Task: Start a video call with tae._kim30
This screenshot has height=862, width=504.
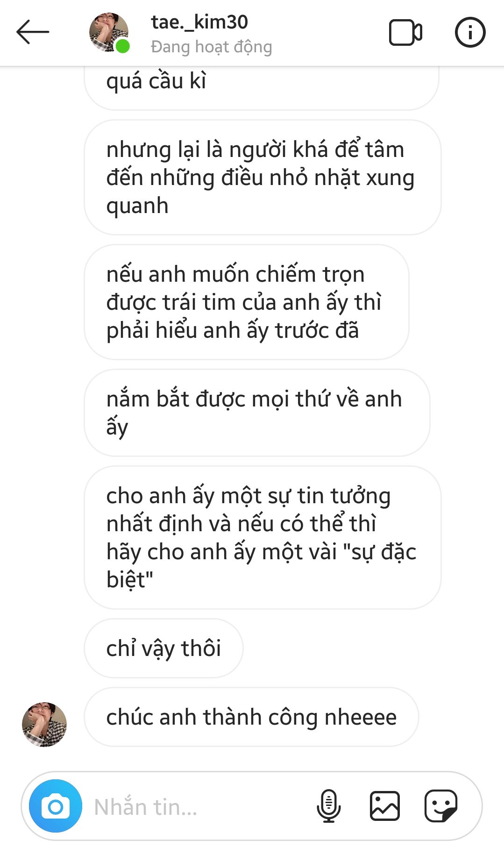Action: (405, 32)
